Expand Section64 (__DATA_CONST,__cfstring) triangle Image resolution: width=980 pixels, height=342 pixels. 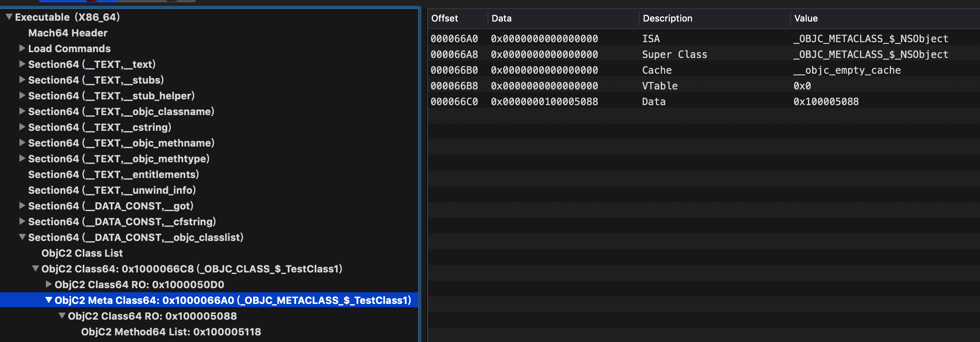pos(22,222)
